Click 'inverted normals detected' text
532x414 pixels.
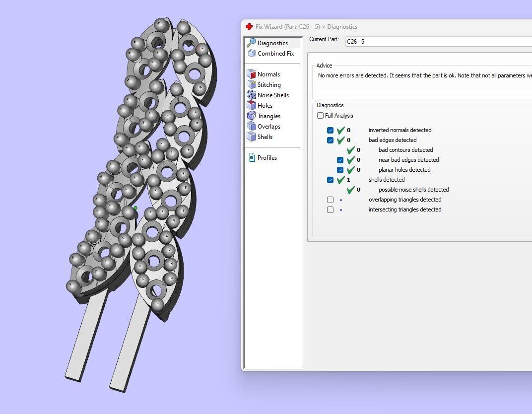click(400, 130)
